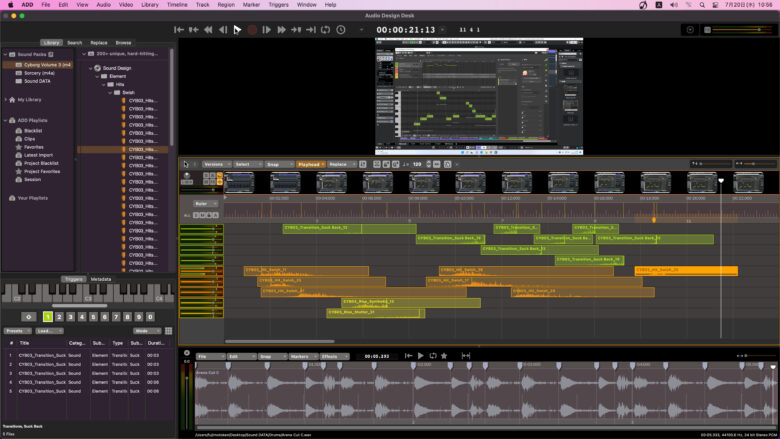Open the Effects dropdown in waveform editor

click(x=335, y=356)
